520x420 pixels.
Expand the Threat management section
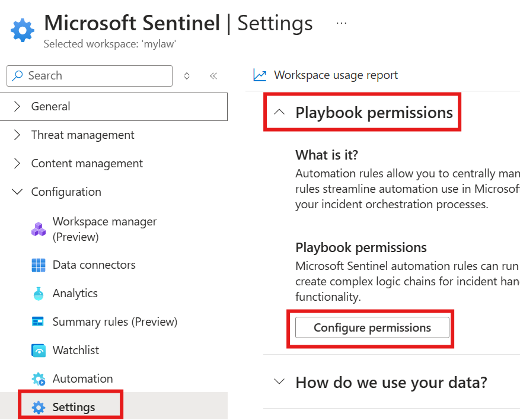click(x=18, y=135)
